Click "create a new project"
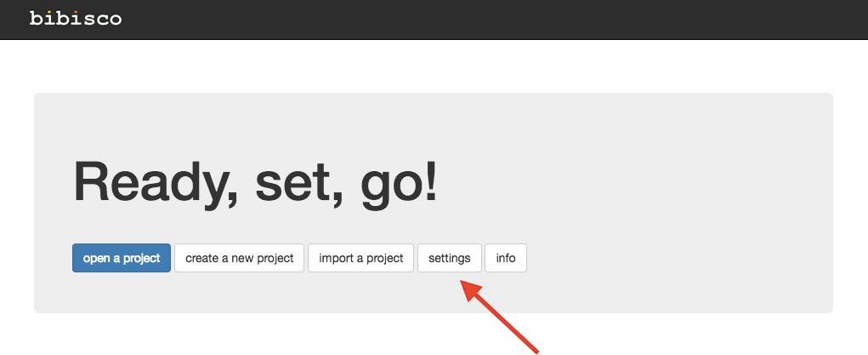Viewport: 868px width, 355px height. click(239, 258)
